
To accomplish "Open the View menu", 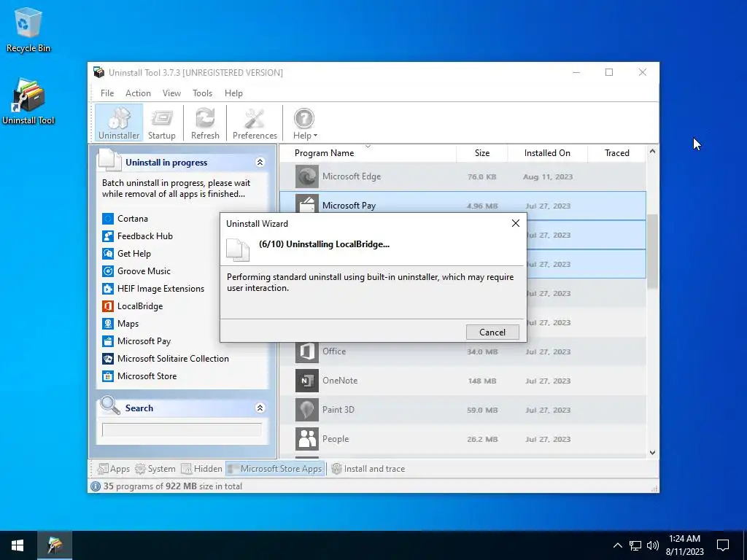I will pos(171,93).
